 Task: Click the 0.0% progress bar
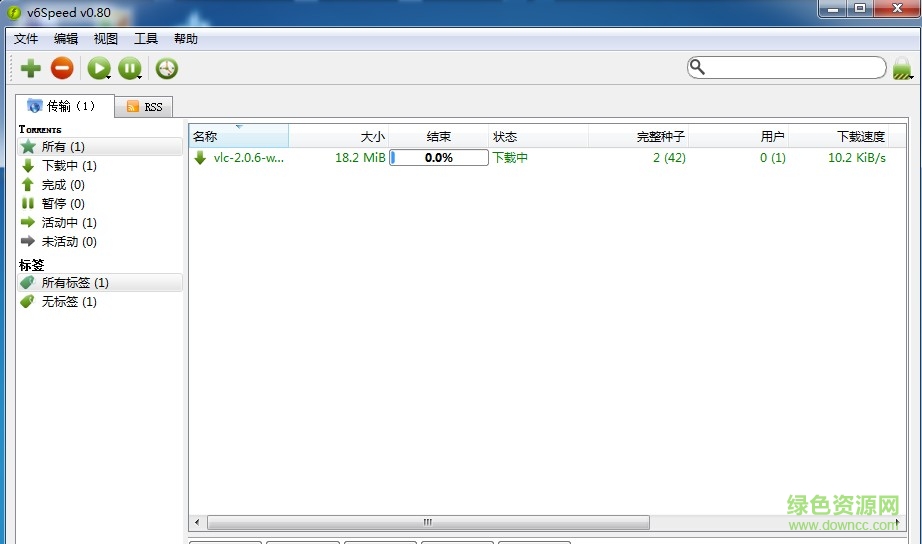coord(439,158)
